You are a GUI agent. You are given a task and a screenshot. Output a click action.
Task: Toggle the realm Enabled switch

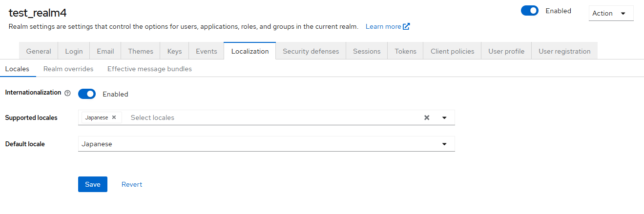[x=530, y=11]
